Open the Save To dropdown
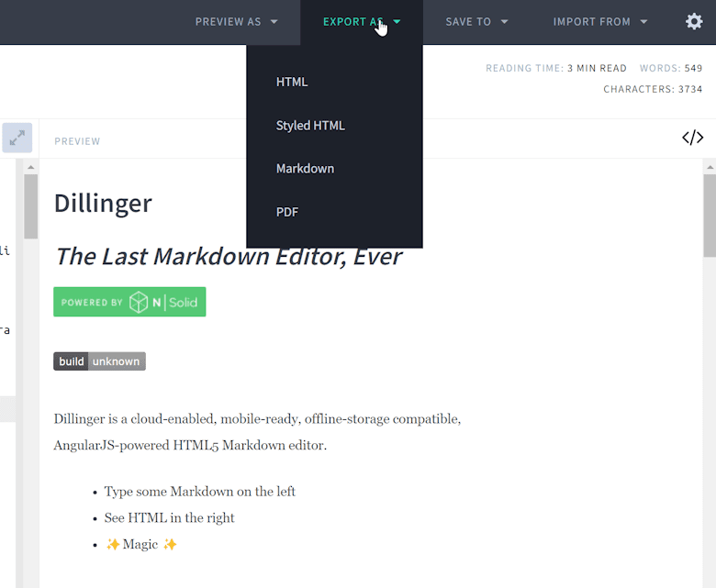This screenshot has height=588, width=716. (476, 22)
